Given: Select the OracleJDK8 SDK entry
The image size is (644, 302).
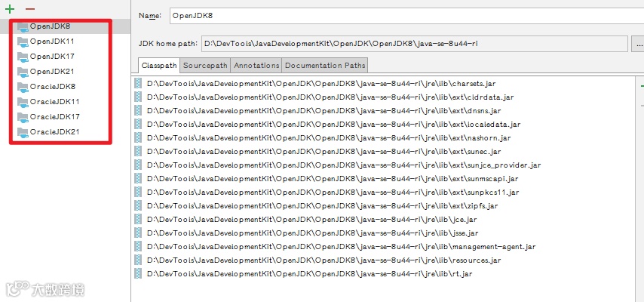Looking at the screenshot, I should (x=66, y=86).
